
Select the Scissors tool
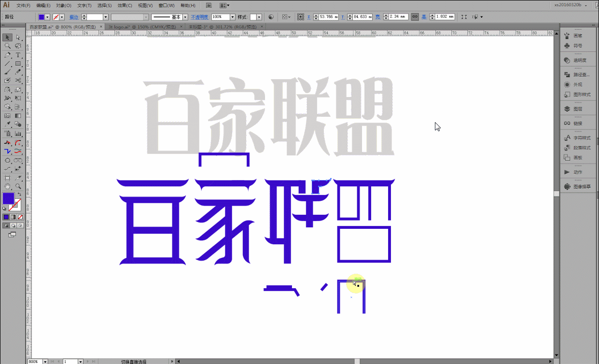tap(18, 81)
